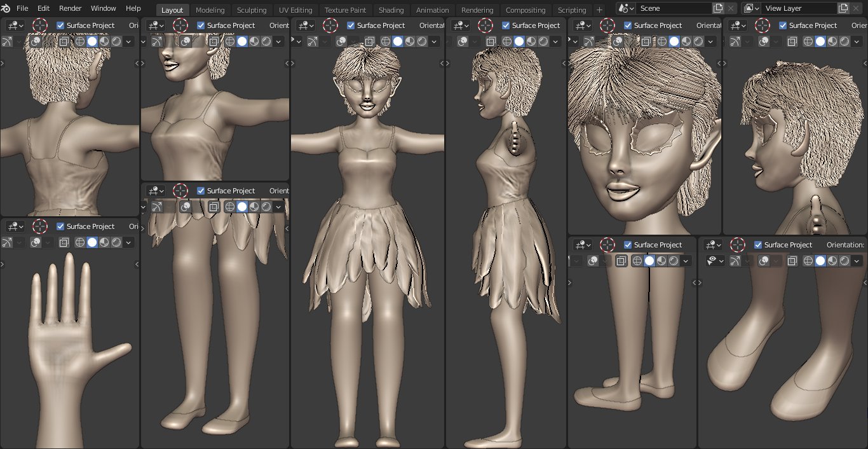This screenshot has height=449, width=868.
Task: Enable Material Preview shading mode
Action: pos(409,41)
